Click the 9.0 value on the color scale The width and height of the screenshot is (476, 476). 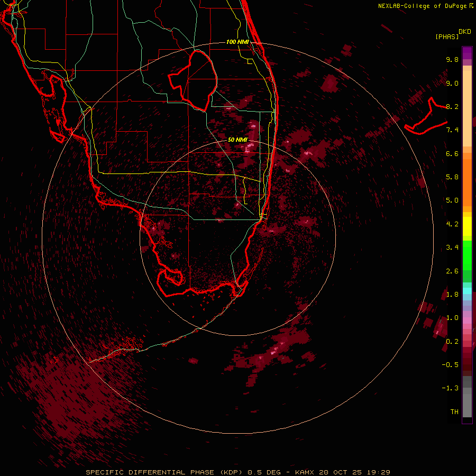tap(452, 83)
